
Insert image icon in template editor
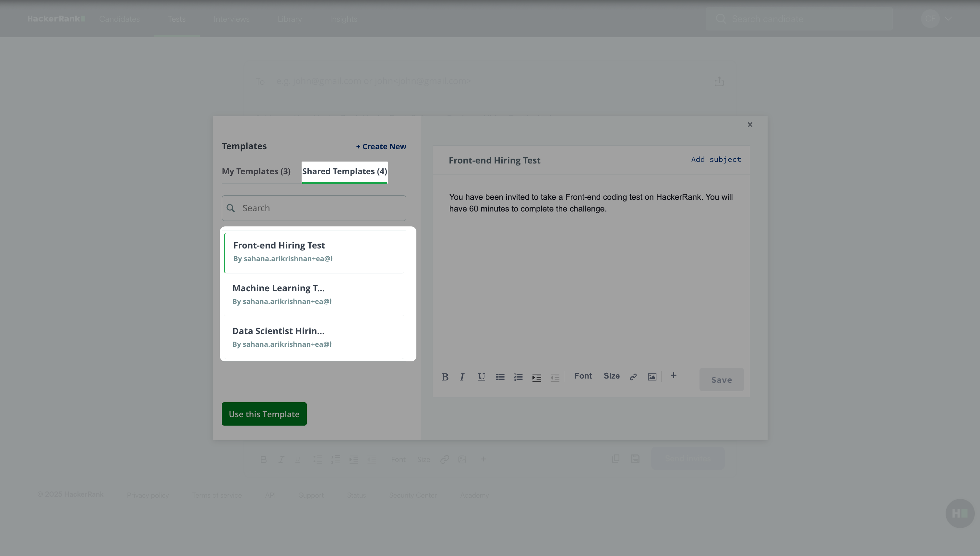(x=652, y=377)
